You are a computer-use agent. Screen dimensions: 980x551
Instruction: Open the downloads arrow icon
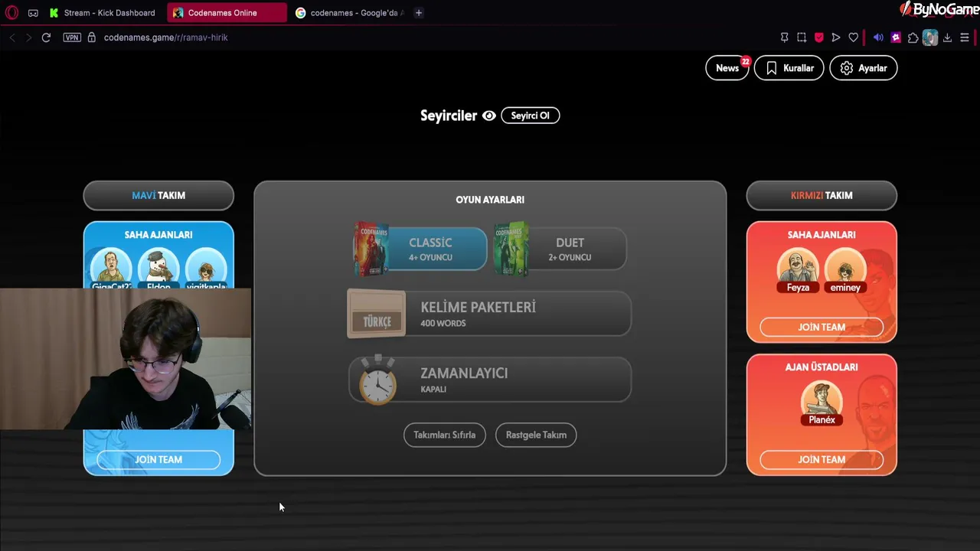click(947, 37)
